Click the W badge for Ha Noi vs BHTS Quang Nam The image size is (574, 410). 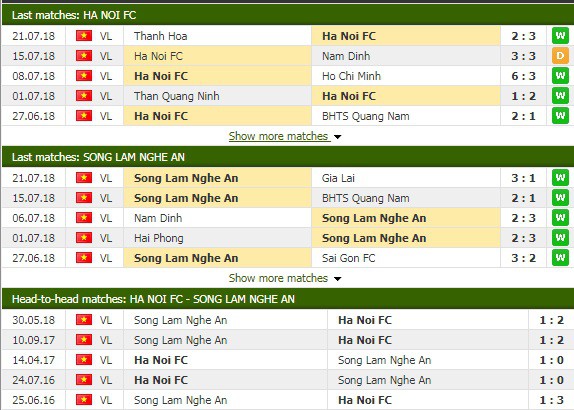tap(560, 116)
